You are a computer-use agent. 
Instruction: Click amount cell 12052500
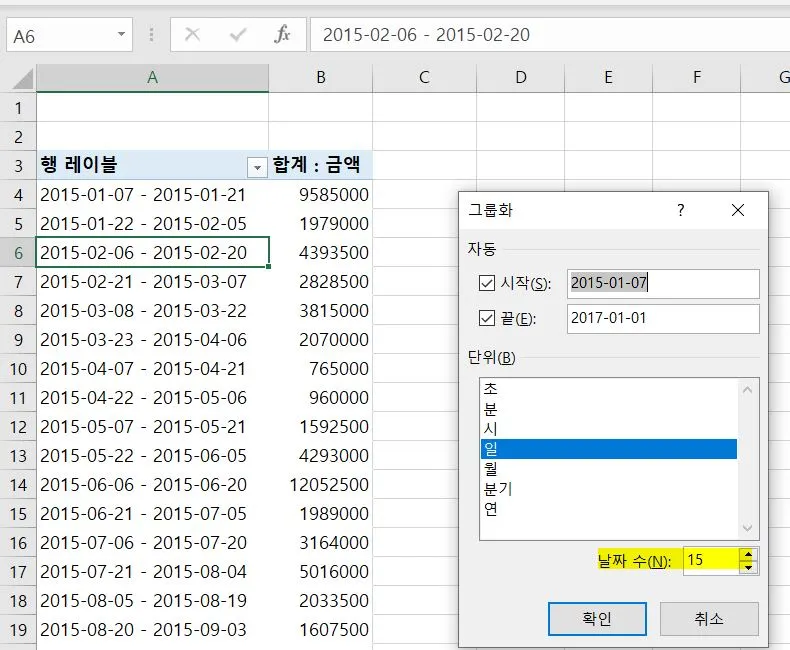pyautogui.click(x=321, y=485)
